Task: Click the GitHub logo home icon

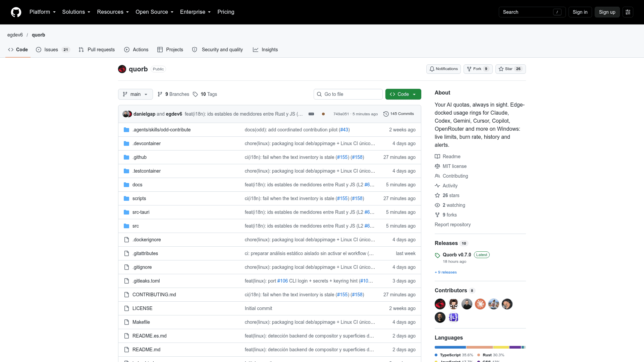Action: click(16, 12)
